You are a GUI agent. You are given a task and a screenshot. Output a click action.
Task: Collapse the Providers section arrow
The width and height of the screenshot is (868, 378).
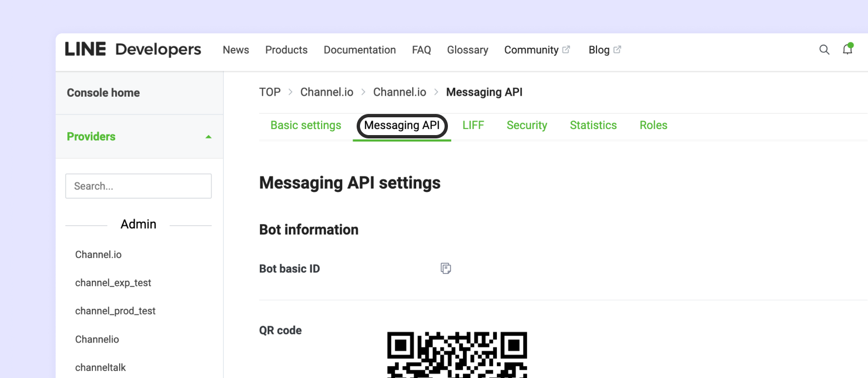208,137
